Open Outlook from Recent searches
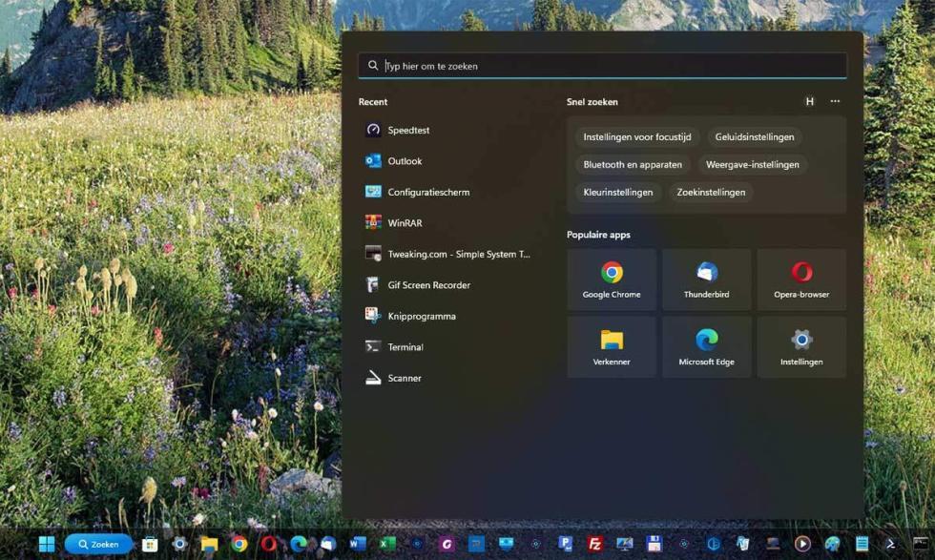The image size is (935, 560). click(x=404, y=160)
